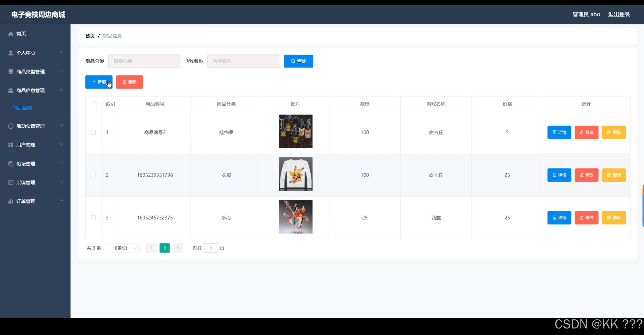Click the Pikachu sweater product thumbnail
The width and height of the screenshot is (644, 335).
tap(296, 174)
